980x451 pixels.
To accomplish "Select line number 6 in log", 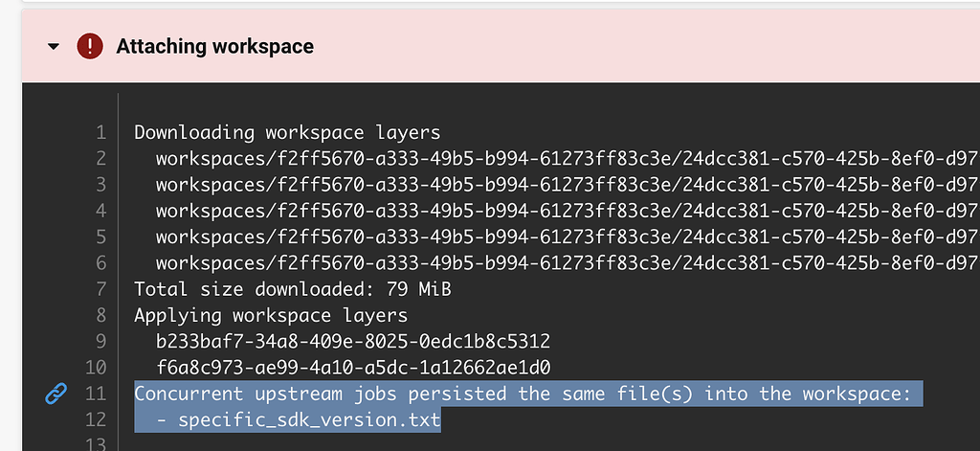I will coord(100,262).
